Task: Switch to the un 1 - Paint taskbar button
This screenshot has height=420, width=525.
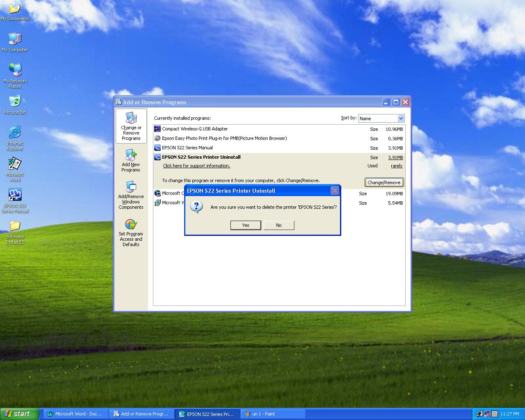Action: pos(273,414)
